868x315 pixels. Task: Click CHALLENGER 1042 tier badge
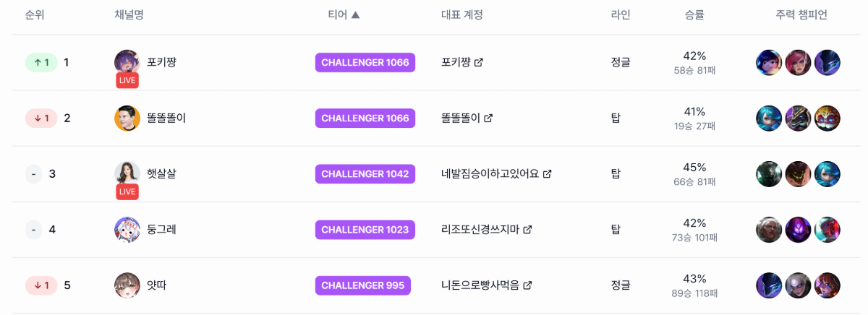[365, 174]
